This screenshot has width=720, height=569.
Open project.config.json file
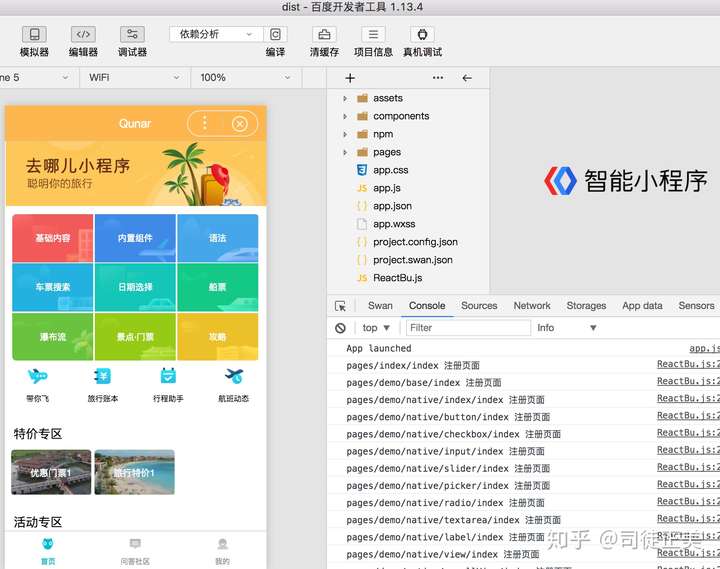pos(415,242)
